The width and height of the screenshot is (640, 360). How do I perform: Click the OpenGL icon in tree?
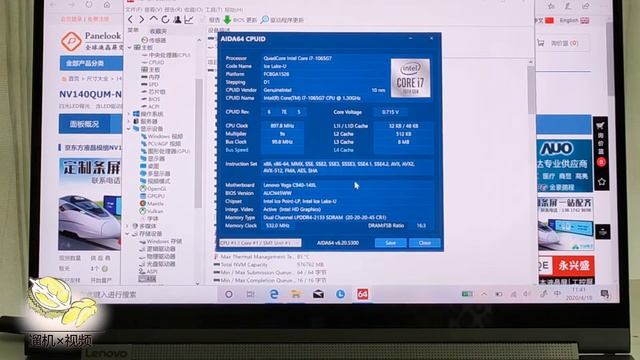click(x=143, y=189)
